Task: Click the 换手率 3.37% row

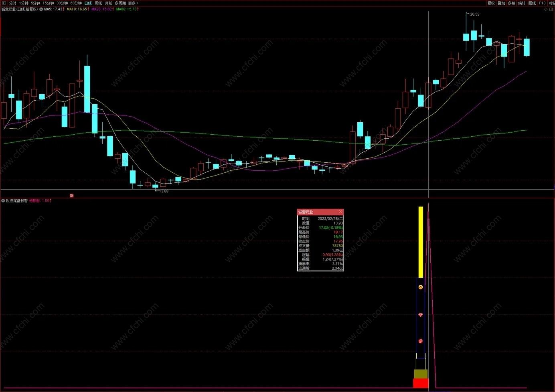Action: click(320, 264)
